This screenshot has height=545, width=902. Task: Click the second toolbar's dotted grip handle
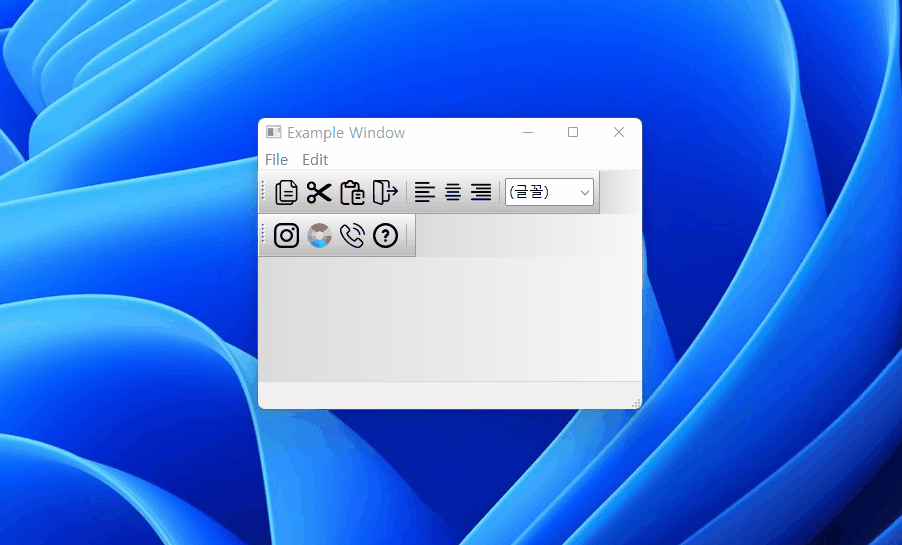(x=263, y=235)
